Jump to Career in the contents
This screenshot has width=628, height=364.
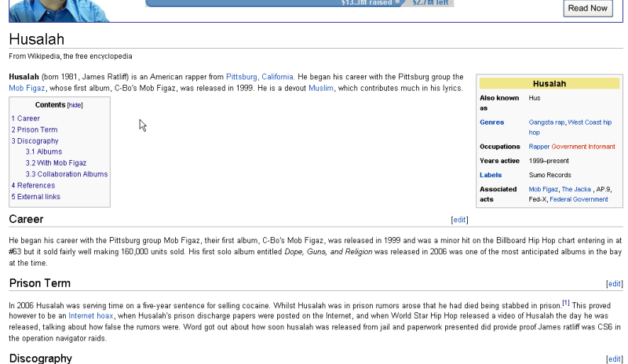coord(26,118)
